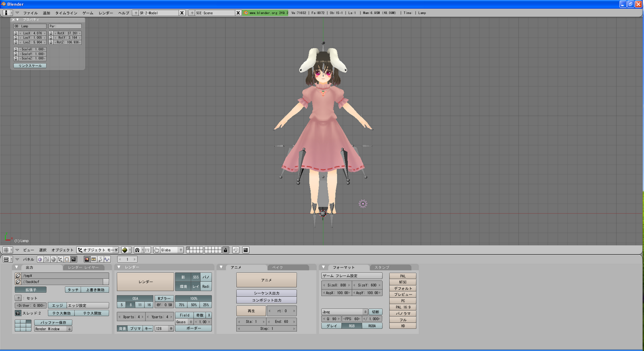644x351 pixels.
Task: Click the Dither value slider
Action: coord(31,306)
